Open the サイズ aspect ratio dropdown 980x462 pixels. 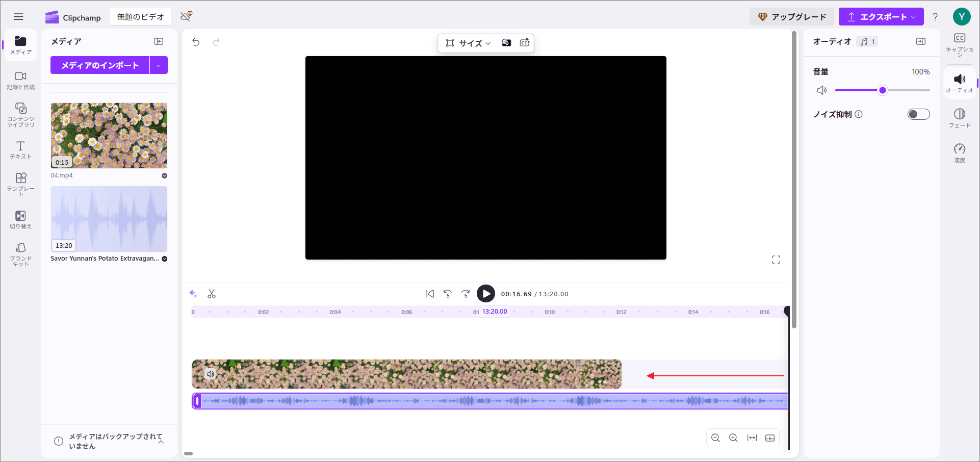(x=468, y=43)
